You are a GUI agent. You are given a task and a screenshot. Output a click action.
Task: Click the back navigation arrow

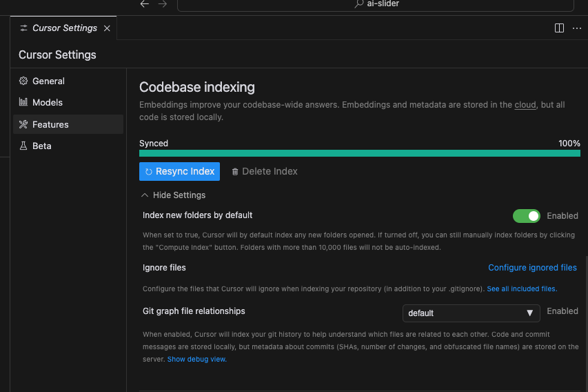pos(144,4)
